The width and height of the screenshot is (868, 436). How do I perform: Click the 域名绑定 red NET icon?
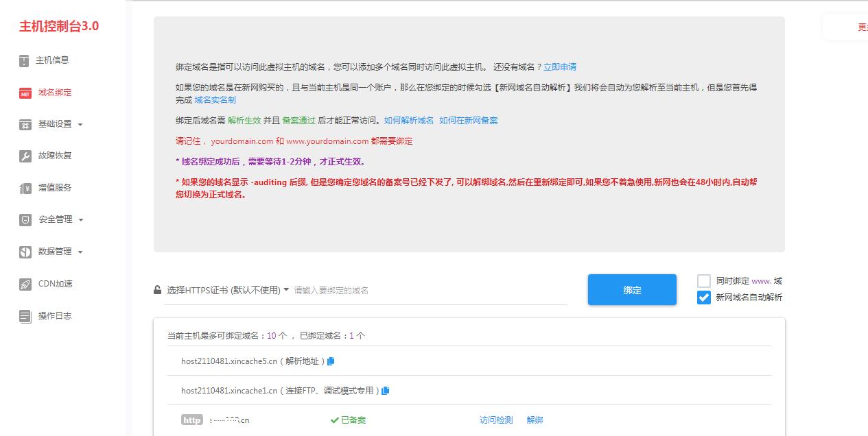25,93
